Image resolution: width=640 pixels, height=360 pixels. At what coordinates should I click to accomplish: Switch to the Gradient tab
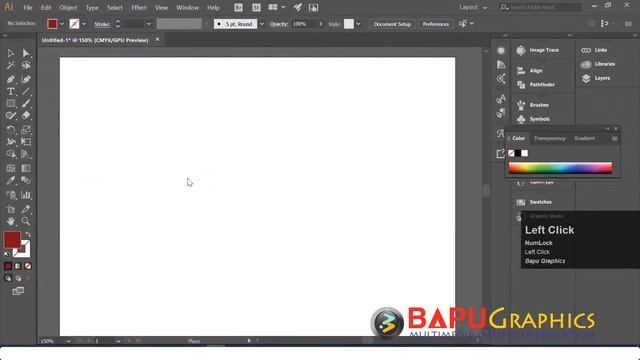click(584, 138)
